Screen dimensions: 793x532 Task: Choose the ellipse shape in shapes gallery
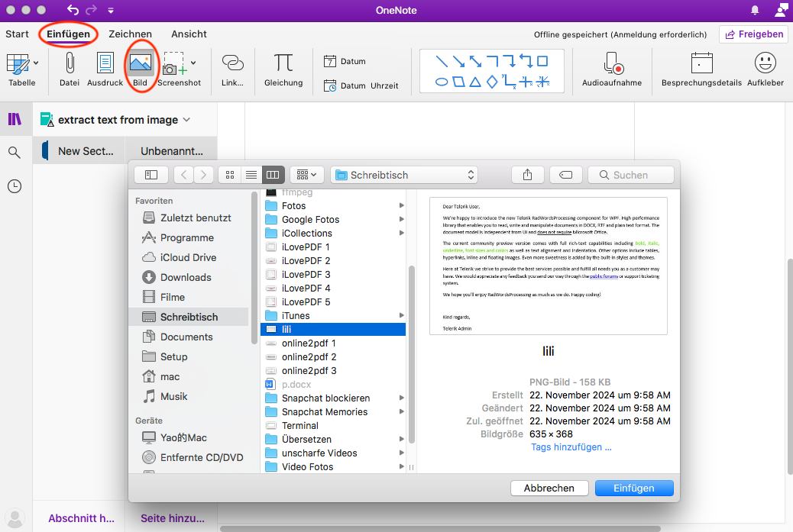pos(442,82)
